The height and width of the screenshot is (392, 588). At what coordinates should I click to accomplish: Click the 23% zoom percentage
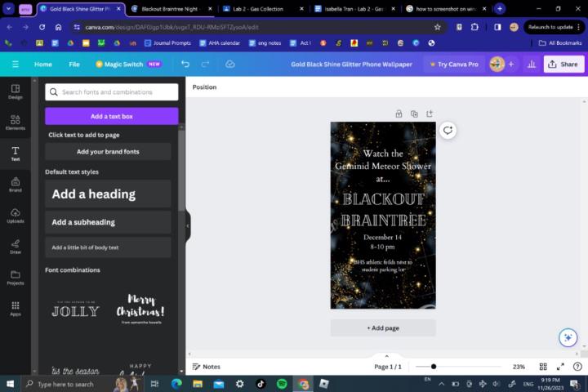(519, 367)
